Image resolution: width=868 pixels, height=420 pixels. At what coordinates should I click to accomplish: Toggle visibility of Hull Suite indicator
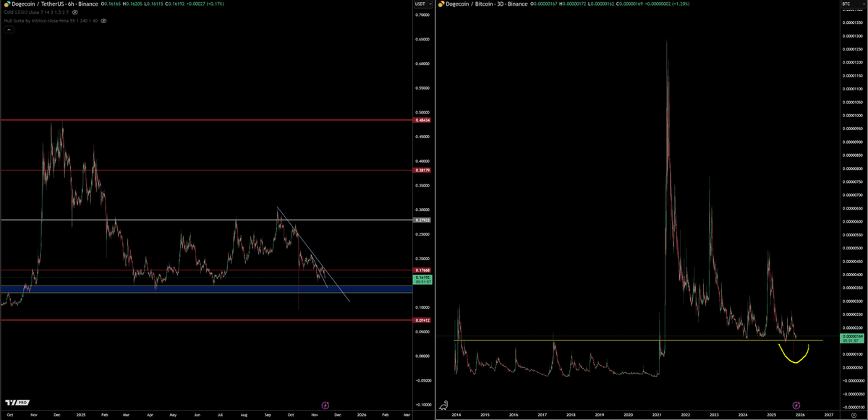(103, 21)
